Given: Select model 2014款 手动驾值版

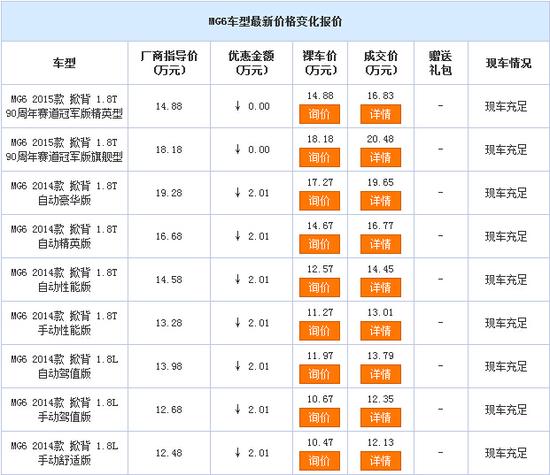Looking at the screenshot, I should [64, 410].
